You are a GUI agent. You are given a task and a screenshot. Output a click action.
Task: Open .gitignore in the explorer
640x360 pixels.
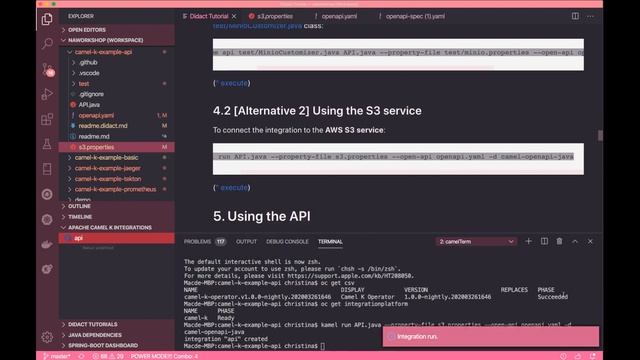[x=117, y=94]
